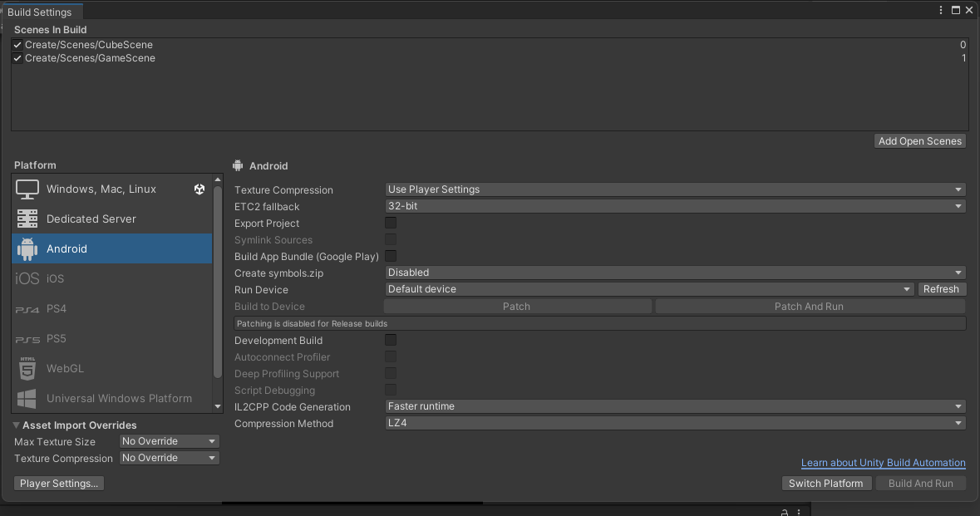Select the Universal Windows Platform entry
Screen dimensions: 980x516
(x=112, y=399)
